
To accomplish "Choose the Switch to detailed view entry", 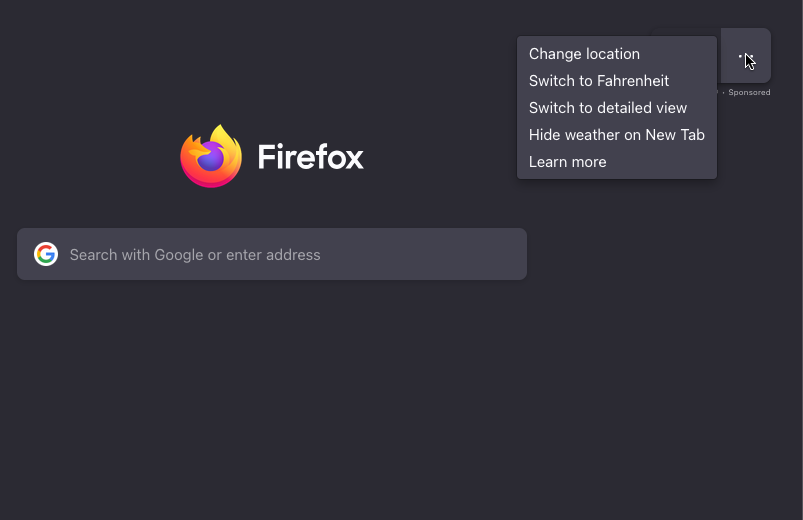I will [x=608, y=108].
